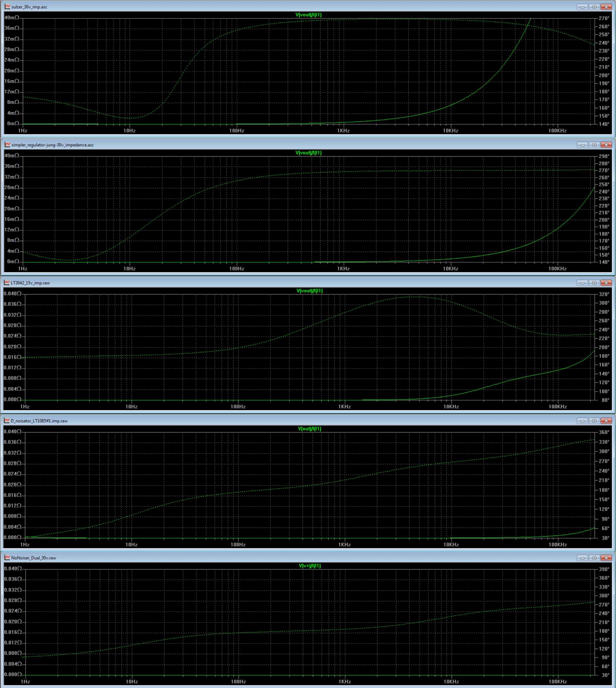Click the 390° phase label in NoNoiser window
The width and height of the screenshot is (616, 688).
point(604,569)
